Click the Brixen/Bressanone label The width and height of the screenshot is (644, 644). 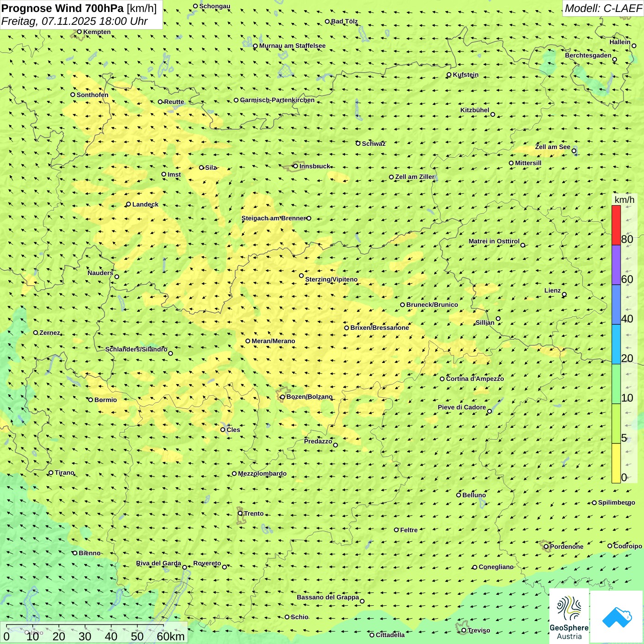tap(379, 328)
